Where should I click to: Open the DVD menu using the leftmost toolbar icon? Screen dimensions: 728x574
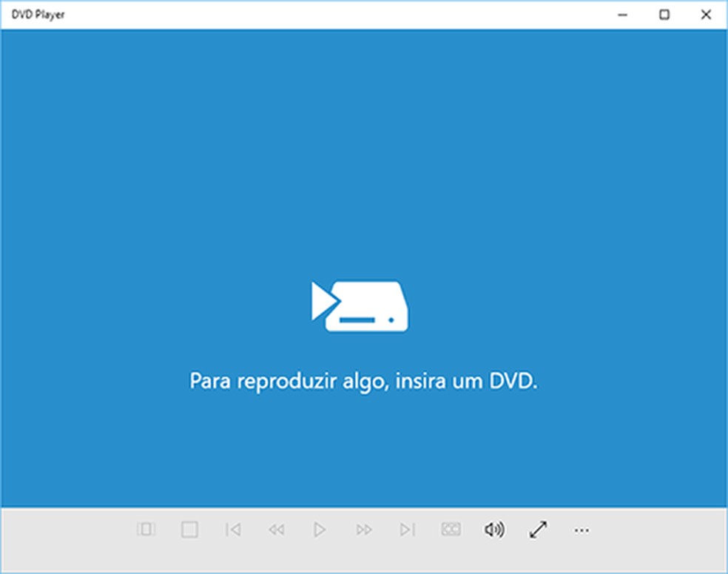(x=147, y=530)
